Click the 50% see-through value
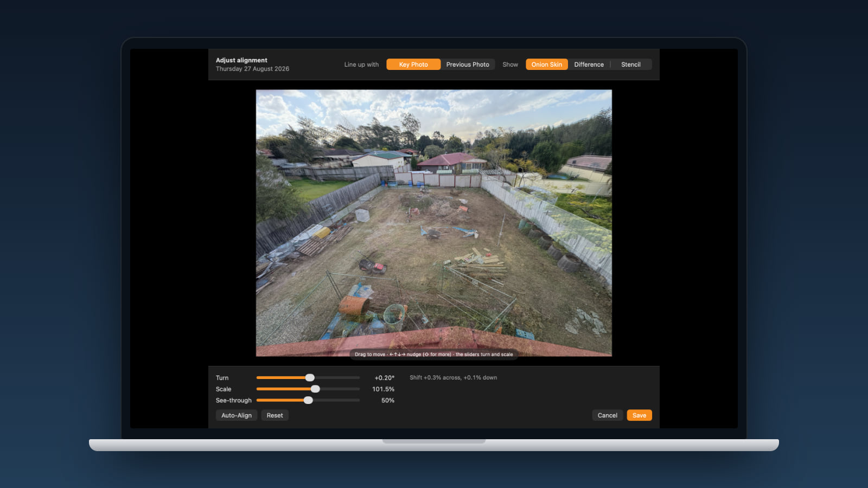The width and height of the screenshot is (868, 488). click(388, 401)
